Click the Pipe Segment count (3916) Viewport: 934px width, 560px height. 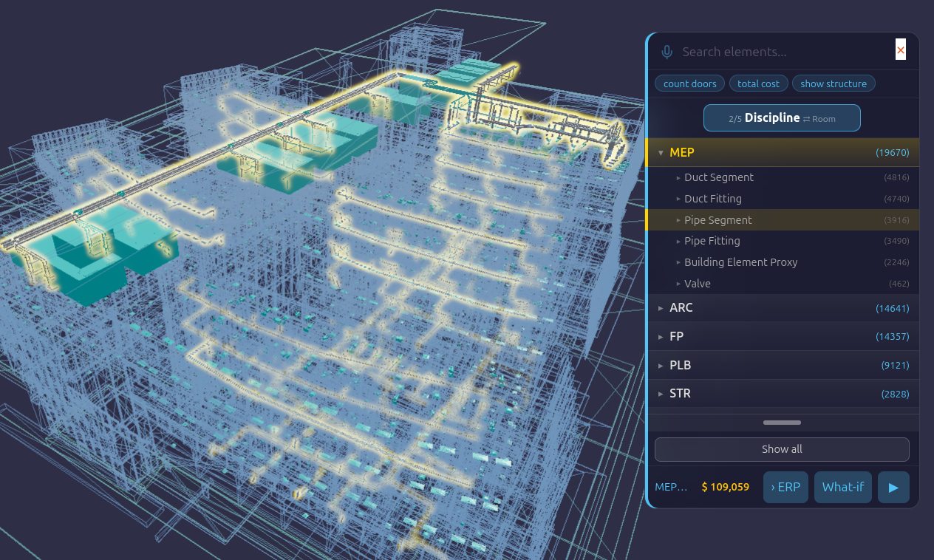pos(897,220)
